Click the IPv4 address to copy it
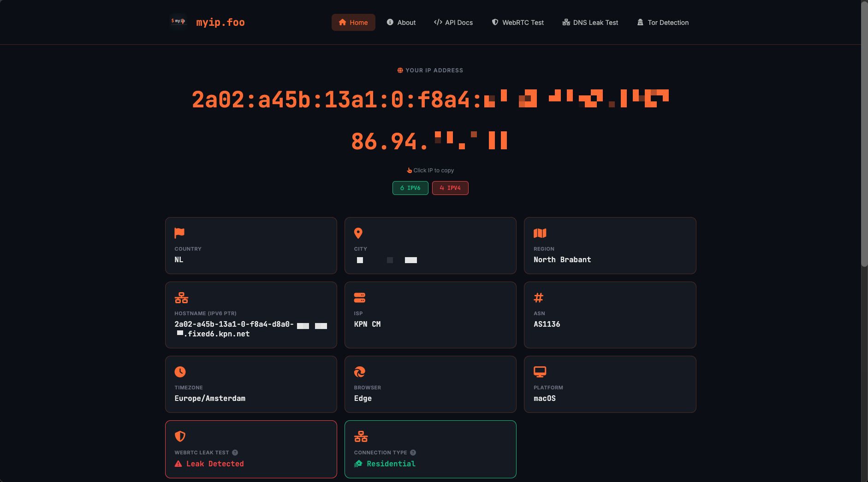The image size is (868, 482). pyautogui.click(x=430, y=141)
